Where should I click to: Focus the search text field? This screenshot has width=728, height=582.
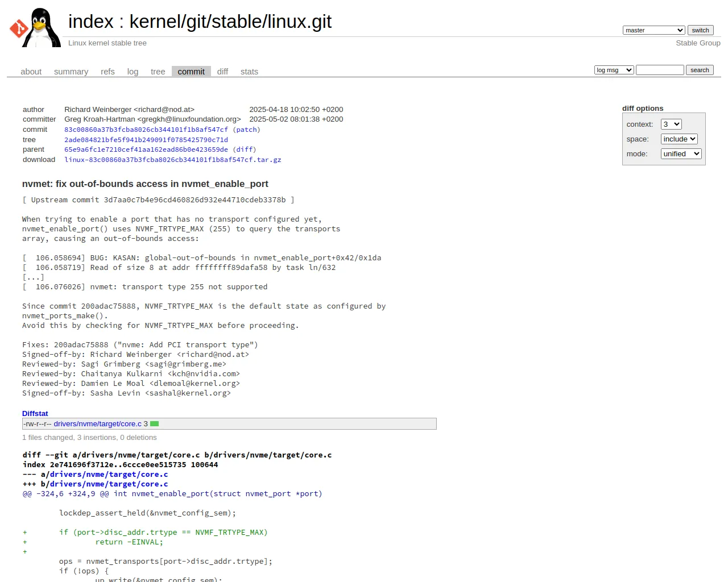[660, 70]
